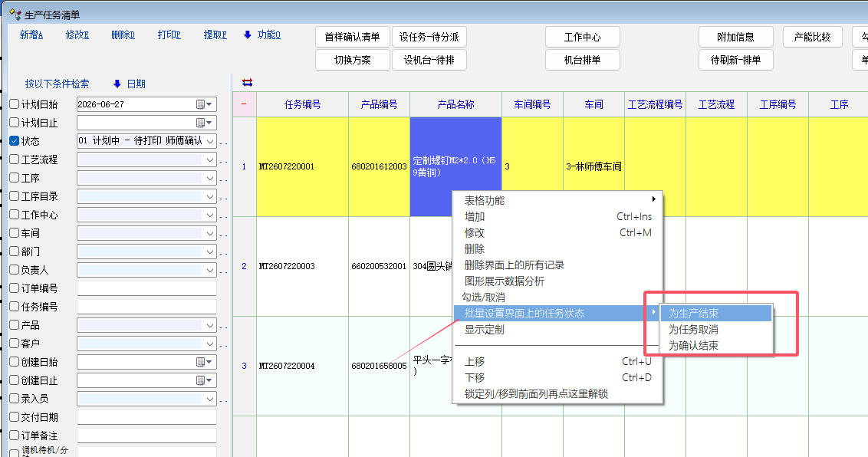Screen dimensions: 868x457
Task: Click into the 任务编号 input field
Action: [146, 307]
